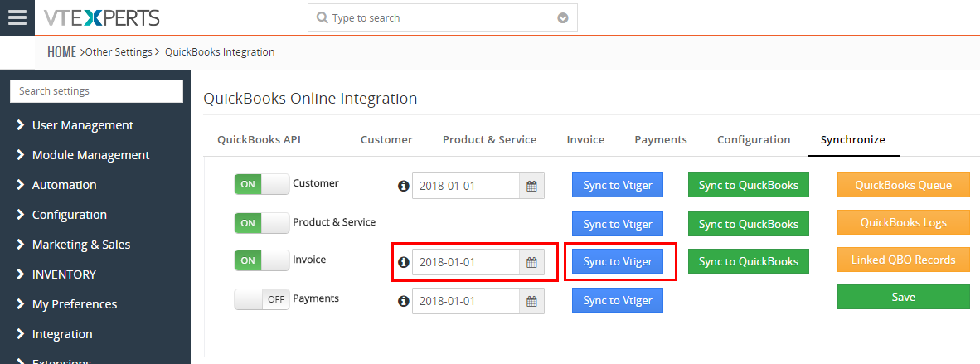Screen dimensions: 980x364
Task: Click Customer row info icon
Action: click(x=403, y=186)
